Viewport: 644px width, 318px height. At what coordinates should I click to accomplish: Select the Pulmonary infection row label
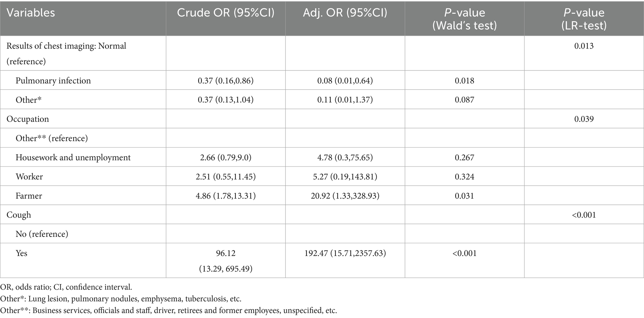(53, 80)
